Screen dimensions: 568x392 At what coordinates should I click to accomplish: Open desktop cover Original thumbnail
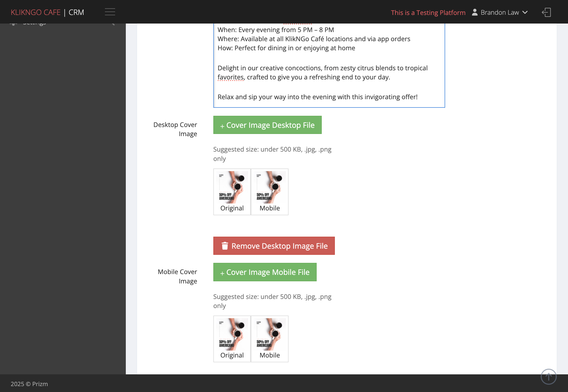coord(232,192)
